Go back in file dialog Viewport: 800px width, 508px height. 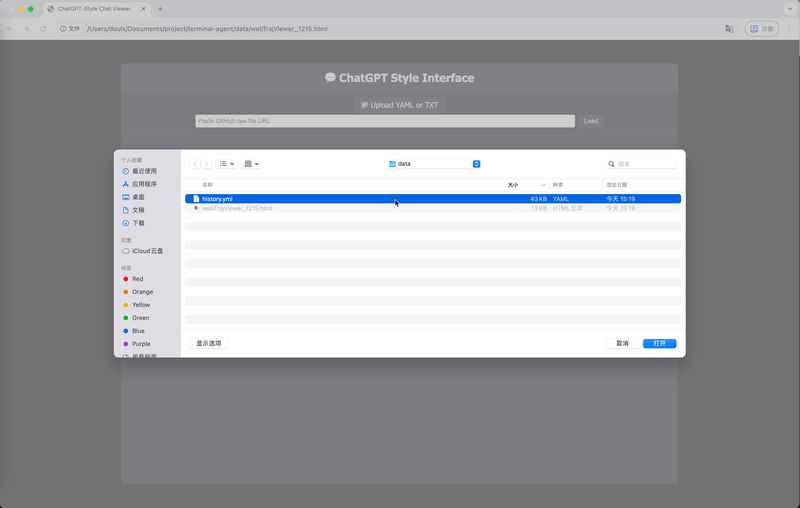pos(195,164)
